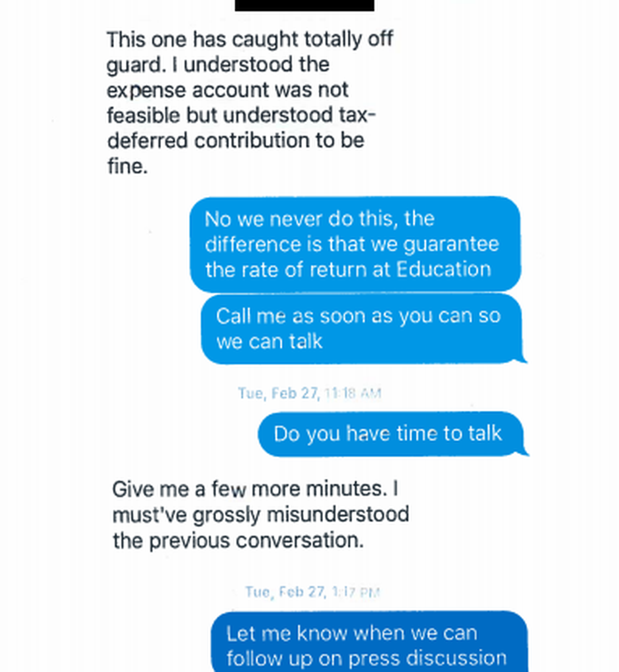Tap the redacted contact name bar
The width and height of the screenshot is (619, 672).
point(304,5)
